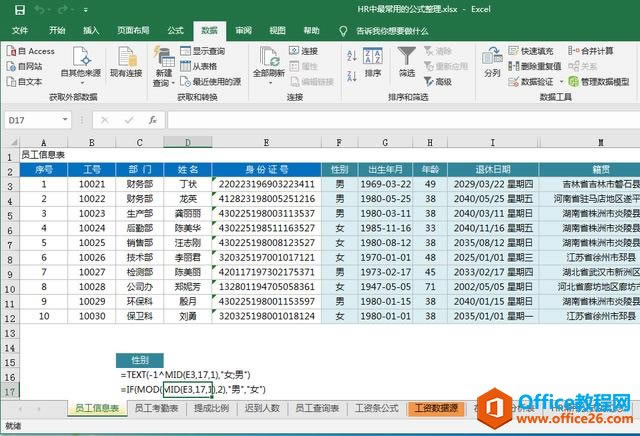Click the fx insert function icon
The image size is (640, 436).
pyautogui.click(x=153, y=120)
